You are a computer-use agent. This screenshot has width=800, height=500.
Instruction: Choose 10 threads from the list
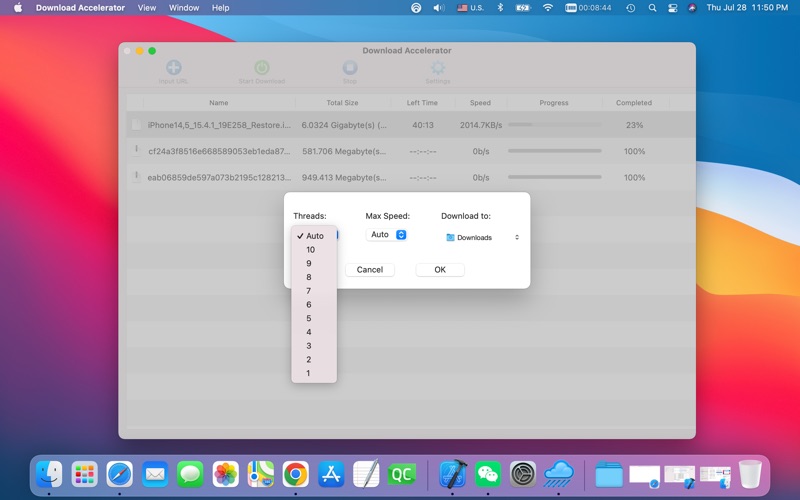314,249
